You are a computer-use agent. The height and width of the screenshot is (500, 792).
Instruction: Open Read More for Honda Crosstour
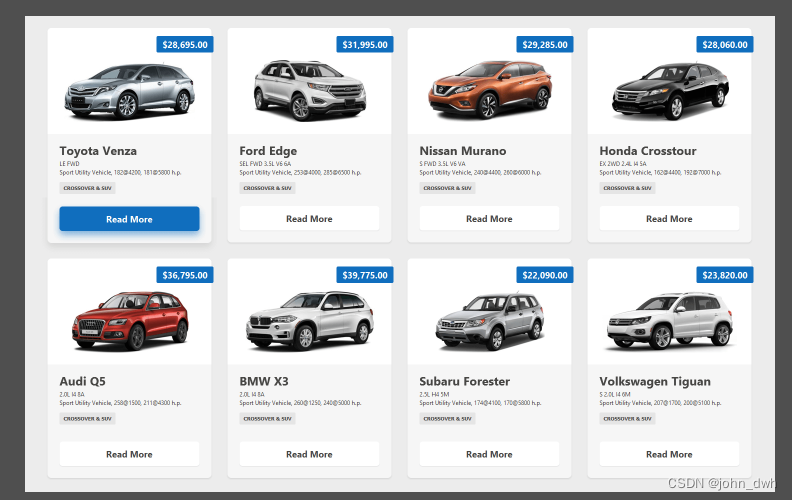[x=669, y=218]
